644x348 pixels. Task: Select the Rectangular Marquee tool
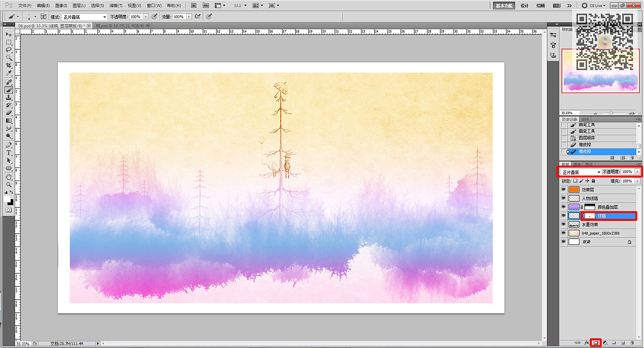click(9, 43)
